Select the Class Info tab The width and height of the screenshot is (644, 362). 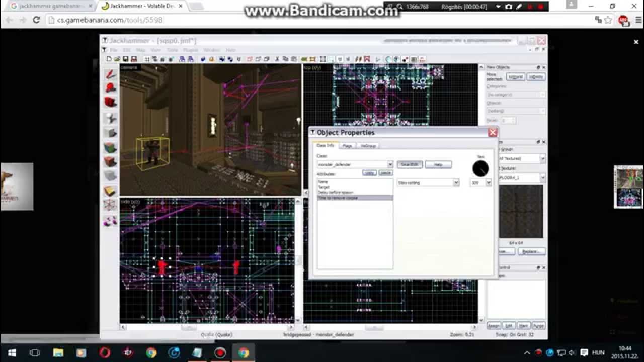326,145
